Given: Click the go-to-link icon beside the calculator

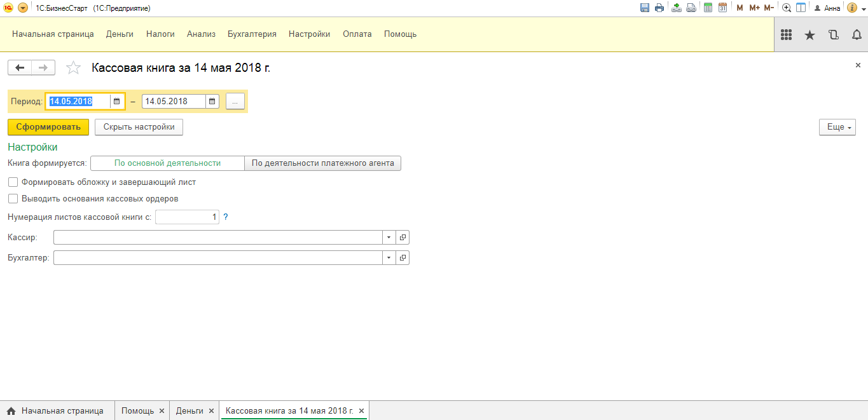Looking at the screenshot, I should 691,8.
